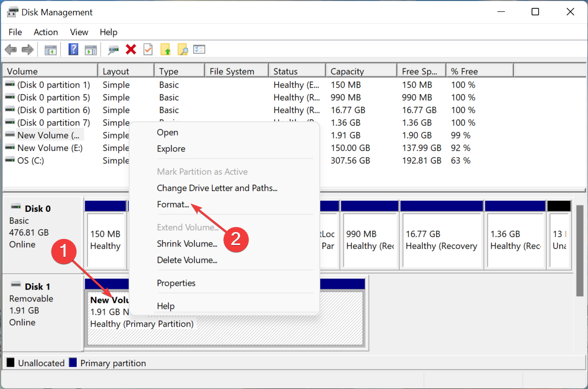Click the Properties checkmark page icon
Viewport: 588px width, 389px height.
click(x=148, y=49)
